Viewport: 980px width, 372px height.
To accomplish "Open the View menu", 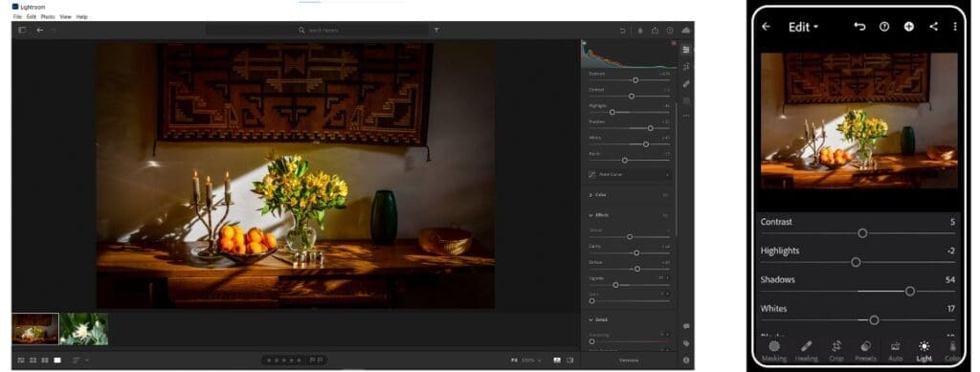I will tap(65, 17).
